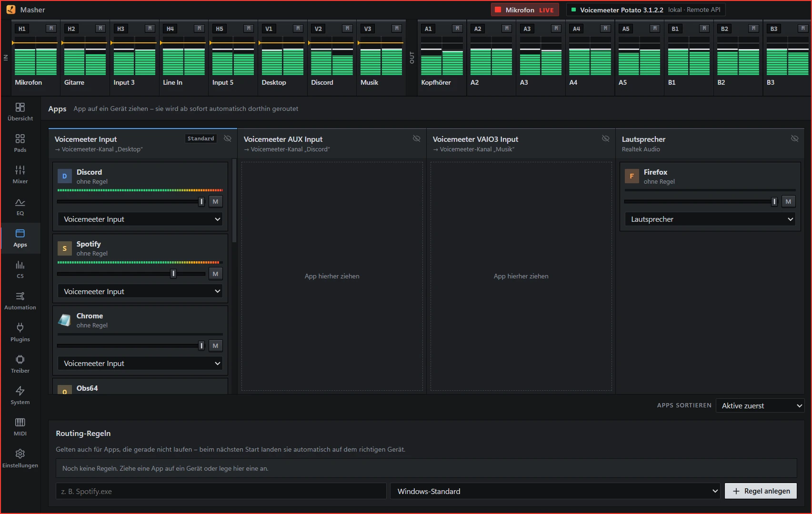Open Windows-Standard rule target dropdown
The width and height of the screenshot is (812, 514).
pyautogui.click(x=555, y=491)
